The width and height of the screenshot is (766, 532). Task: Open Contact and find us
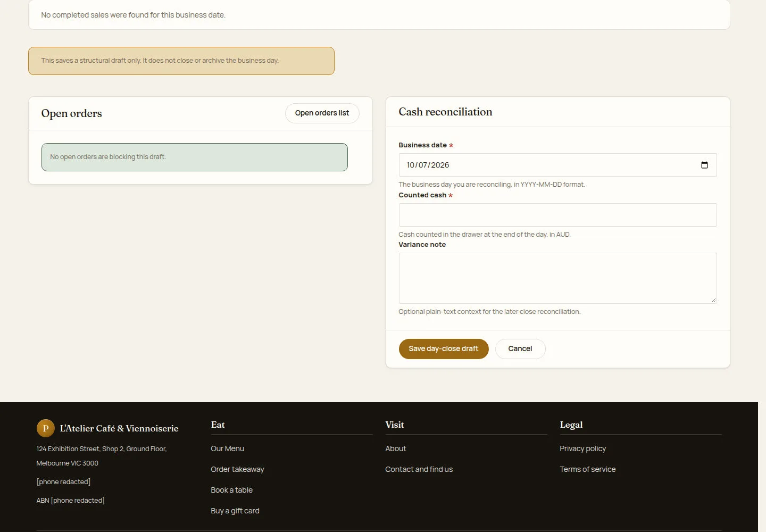[x=419, y=469]
